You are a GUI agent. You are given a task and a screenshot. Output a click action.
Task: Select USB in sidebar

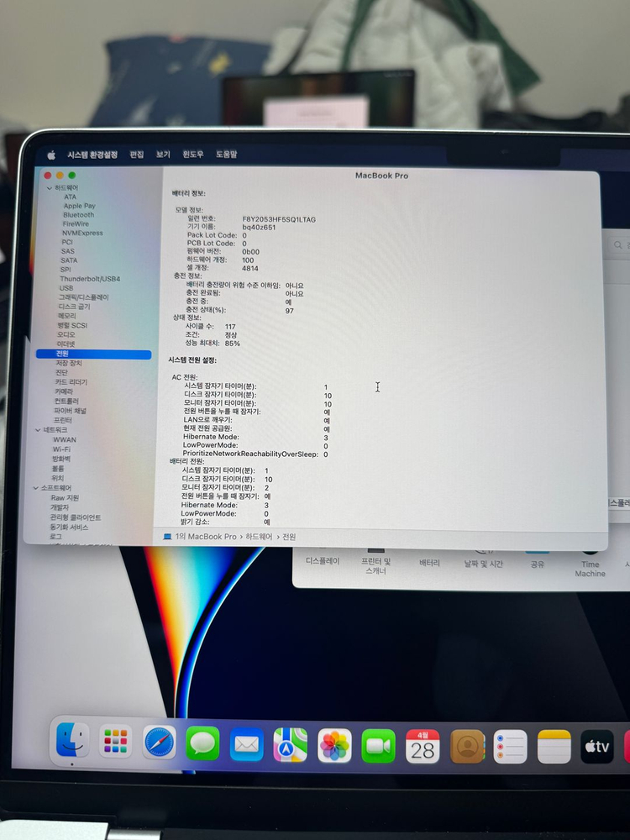pyautogui.click(x=66, y=287)
